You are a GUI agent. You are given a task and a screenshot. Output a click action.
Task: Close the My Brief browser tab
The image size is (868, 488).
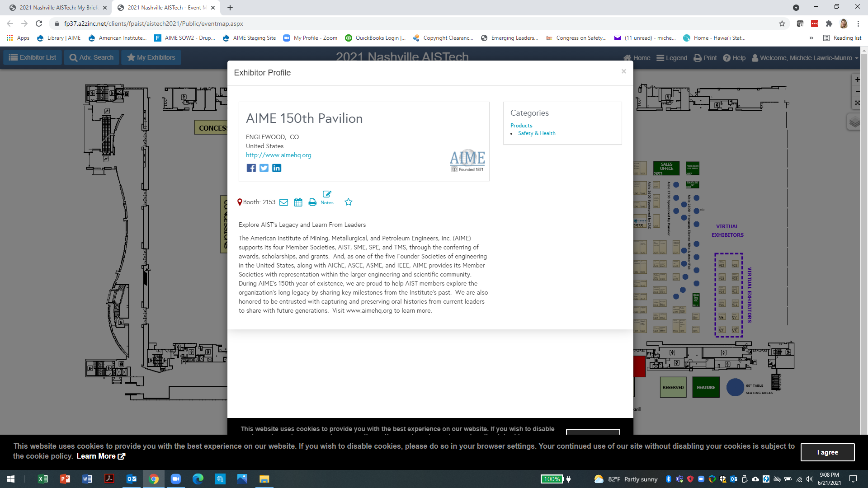point(105,8)
